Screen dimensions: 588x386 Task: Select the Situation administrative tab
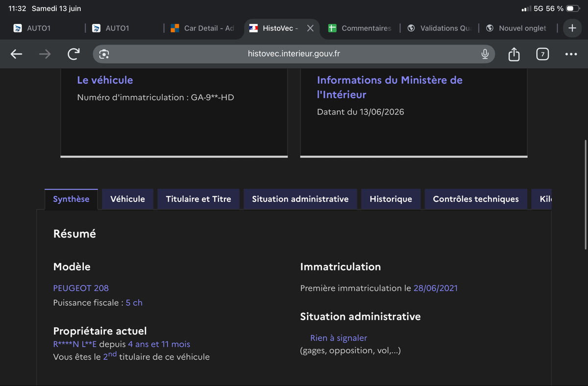[300, 199]
